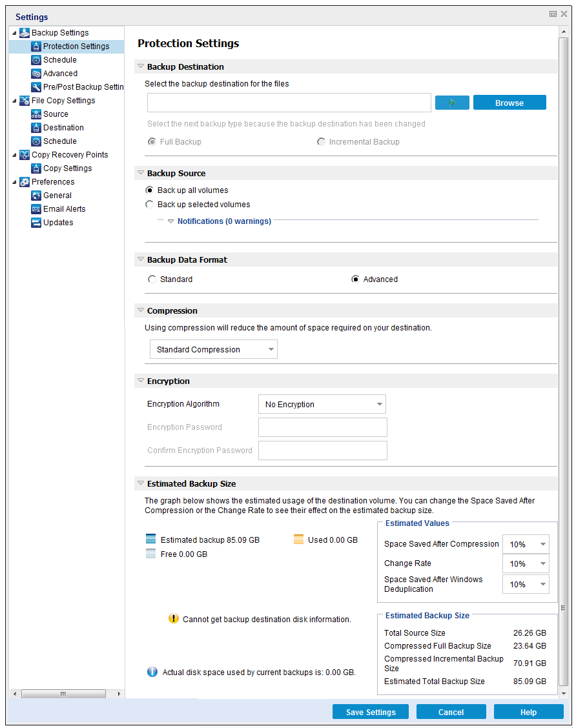Open the Encryption Algorithm dropdown

pos(322,404)
